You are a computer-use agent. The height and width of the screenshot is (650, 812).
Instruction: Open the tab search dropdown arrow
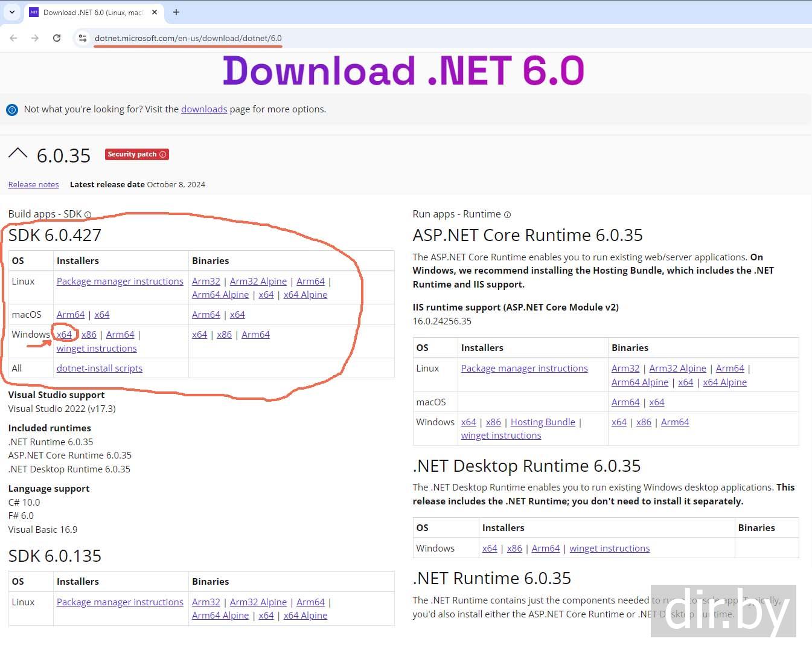[11, 12]
